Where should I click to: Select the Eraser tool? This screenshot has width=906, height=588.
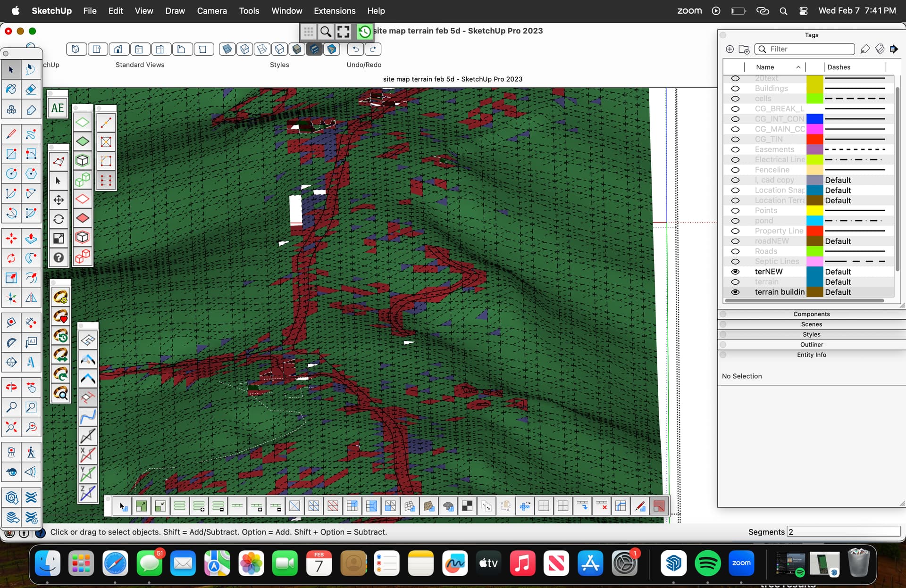click(x=31, y=89)
